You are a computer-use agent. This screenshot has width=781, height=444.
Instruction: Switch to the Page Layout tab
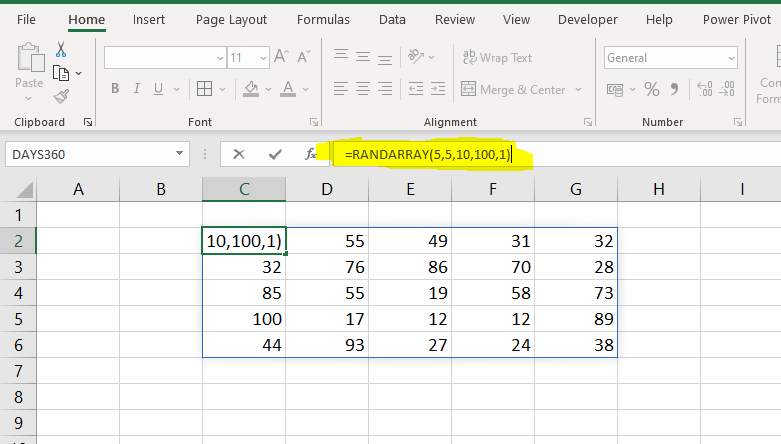tap(231, 19)
